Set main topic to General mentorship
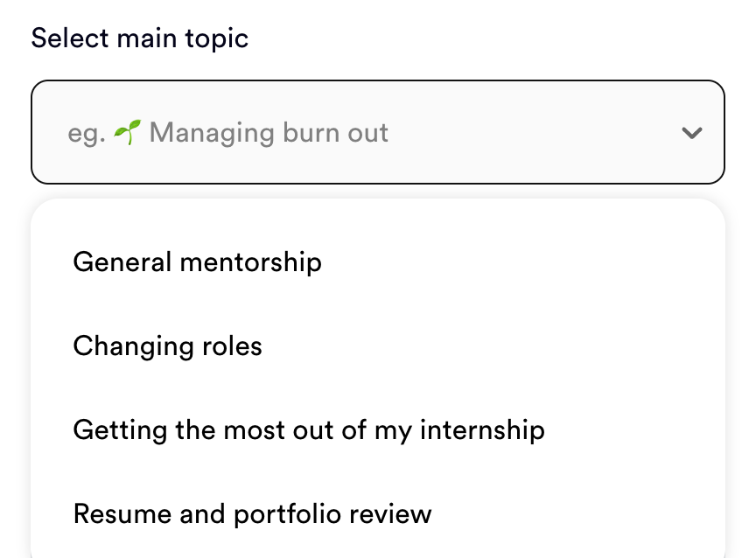The width and height of the screenshot is (756, 558). [x=198, y=262]
